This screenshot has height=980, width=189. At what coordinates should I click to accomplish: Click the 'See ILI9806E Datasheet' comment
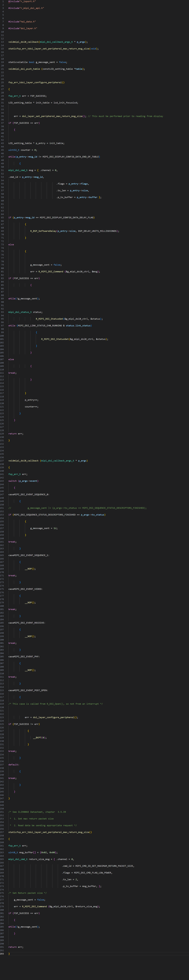point(37,812)
